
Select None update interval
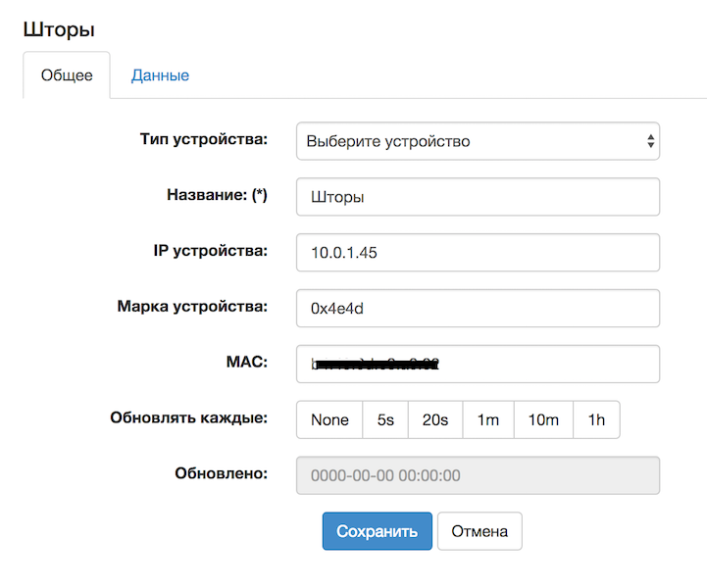(329, 419)
